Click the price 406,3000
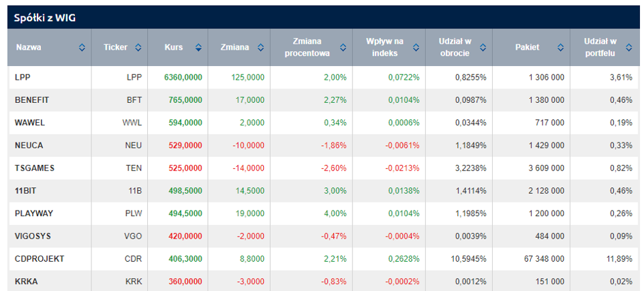The height and width of the screenshot is (291, 644). coord(185,259)
